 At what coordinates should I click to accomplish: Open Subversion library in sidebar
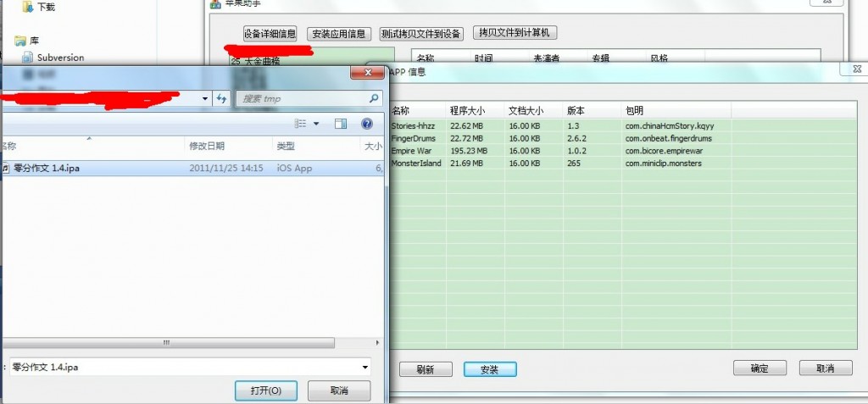[60, 58]
